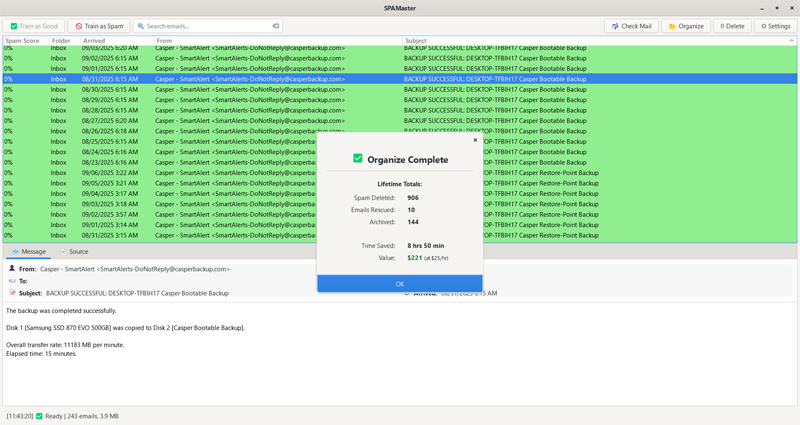This screenshot has height=425, width=800.
Task: Click in the Search emails field
Action: point(205,26)
